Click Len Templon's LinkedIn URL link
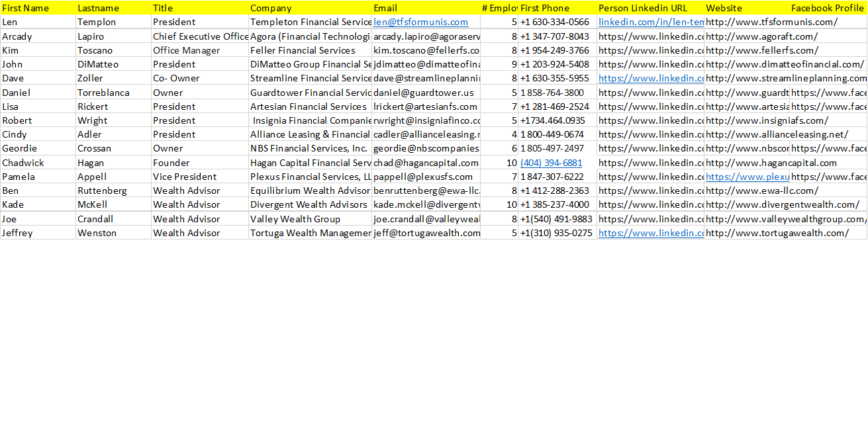 (651, 22)
